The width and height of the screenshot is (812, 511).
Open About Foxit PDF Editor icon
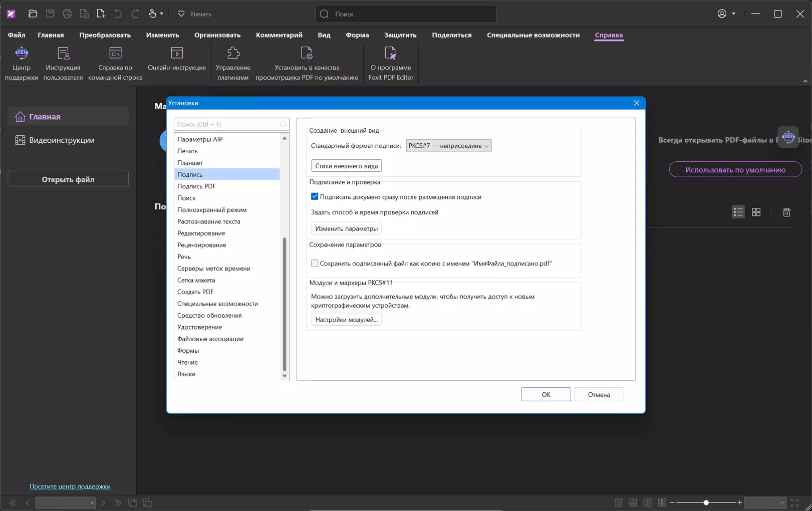point(390,53)
